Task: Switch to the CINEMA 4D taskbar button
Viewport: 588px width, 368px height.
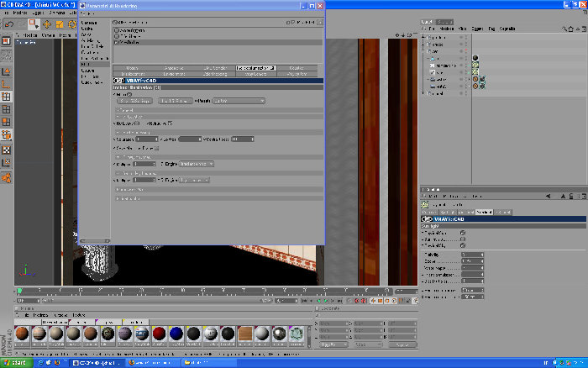Action: point(97,363)
